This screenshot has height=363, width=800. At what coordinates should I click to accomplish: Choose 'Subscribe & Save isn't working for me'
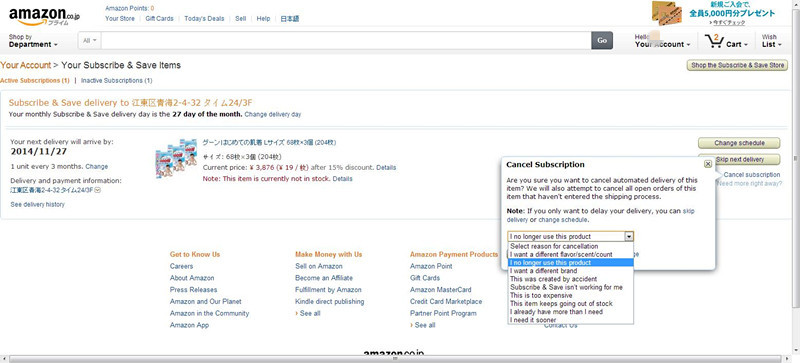pos(571,287)
